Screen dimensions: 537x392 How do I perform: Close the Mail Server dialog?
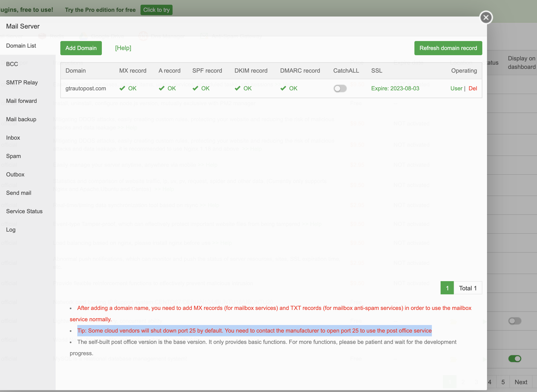pyautogui.click(x=486, y=17)
